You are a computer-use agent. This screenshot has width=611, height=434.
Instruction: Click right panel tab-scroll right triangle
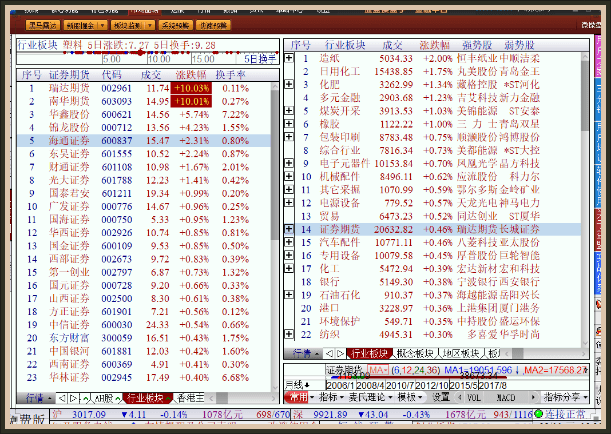tap(341, 353)
